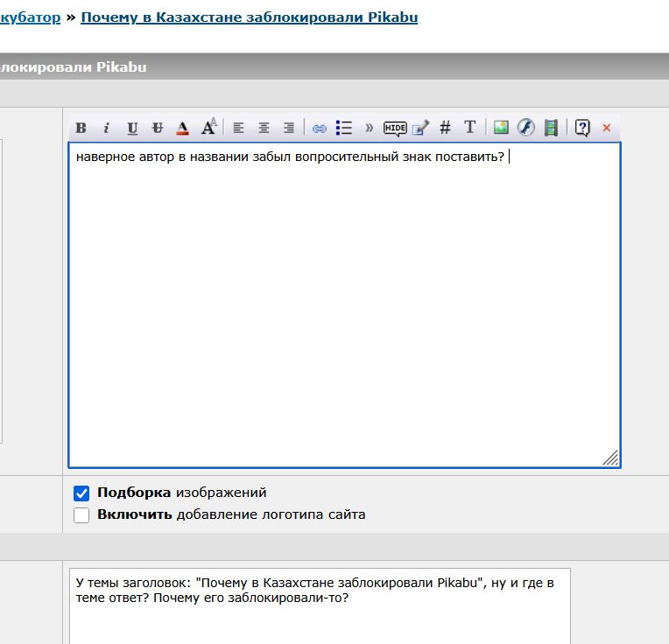Enable Включить добавление логотипа сайта checkbox
This screenshot has width=669, height=644.
click(x=81, y=514)
